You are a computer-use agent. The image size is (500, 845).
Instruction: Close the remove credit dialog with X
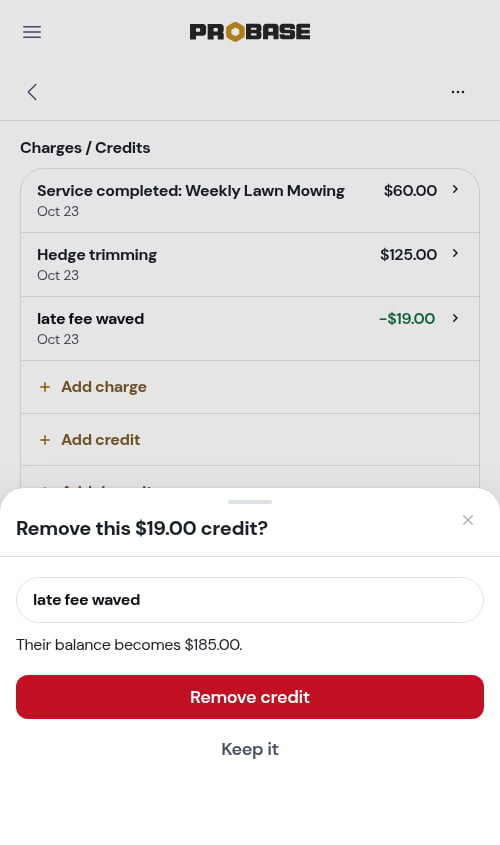(468, 520)
